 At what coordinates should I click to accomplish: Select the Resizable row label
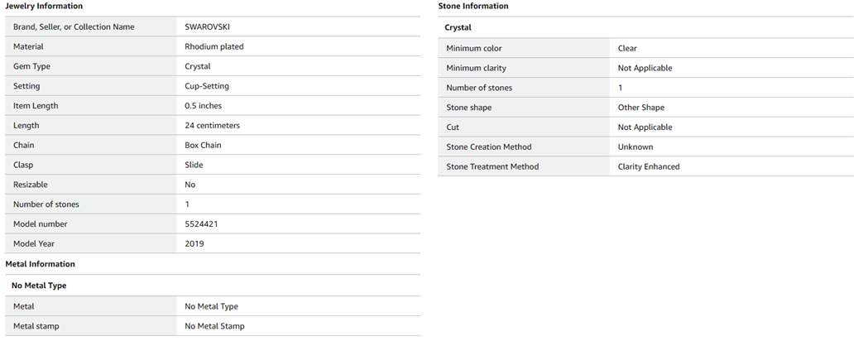pos(31,185)
